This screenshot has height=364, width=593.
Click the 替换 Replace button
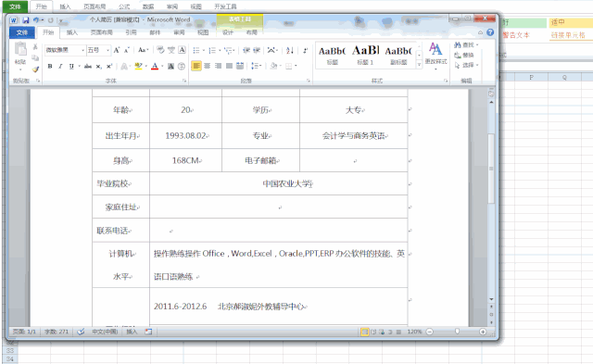pos(464,56)
